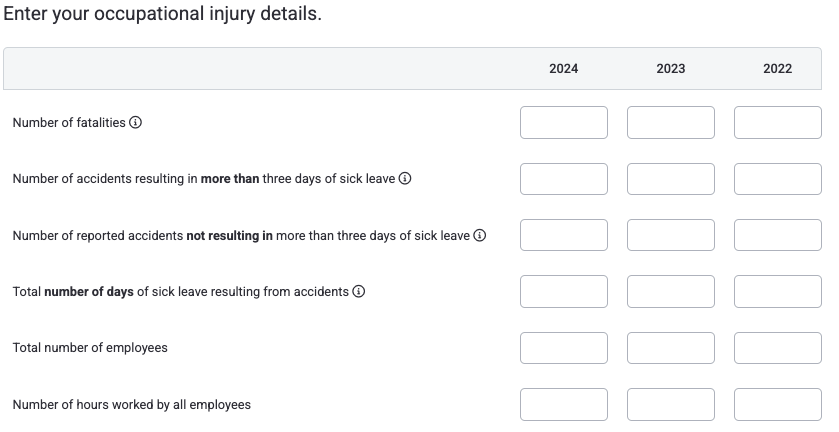Focus 2024 Total number of employees field
The image size is (839, 432).
[564, 348]
